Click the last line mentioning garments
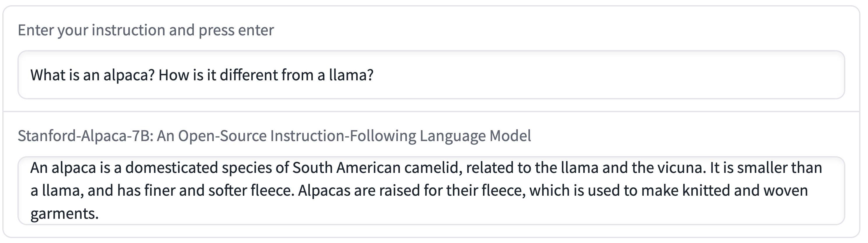868x243 pixels. (x=64, y=213)
